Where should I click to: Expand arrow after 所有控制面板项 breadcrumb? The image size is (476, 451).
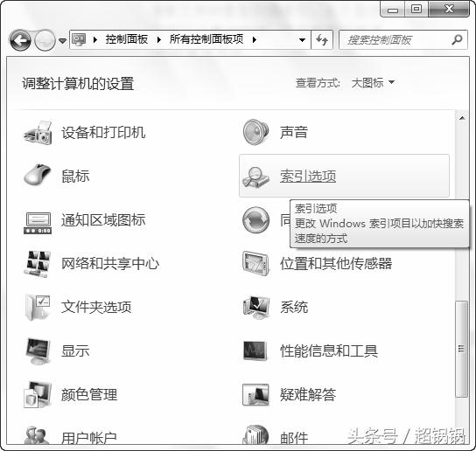(x=255, y=39)
